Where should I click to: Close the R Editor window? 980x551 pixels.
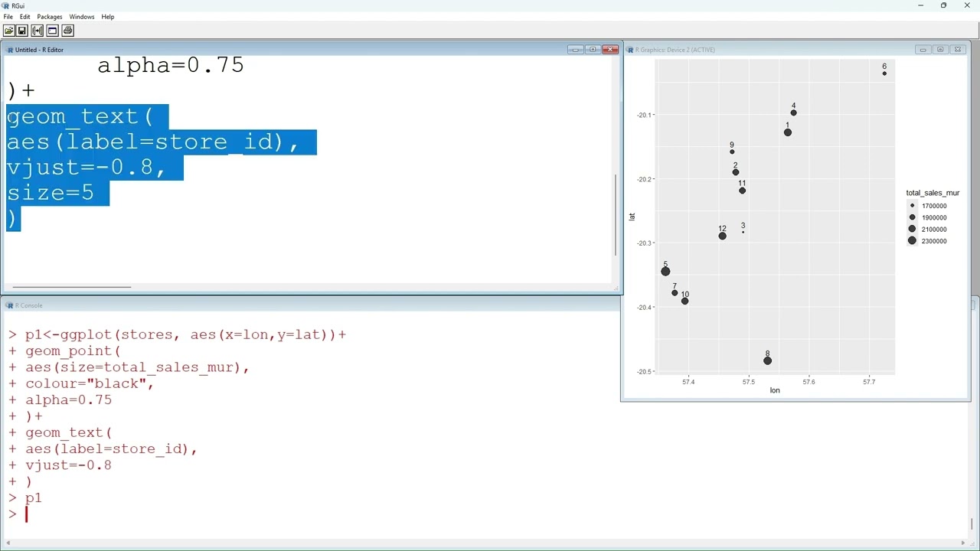(610, 50)
